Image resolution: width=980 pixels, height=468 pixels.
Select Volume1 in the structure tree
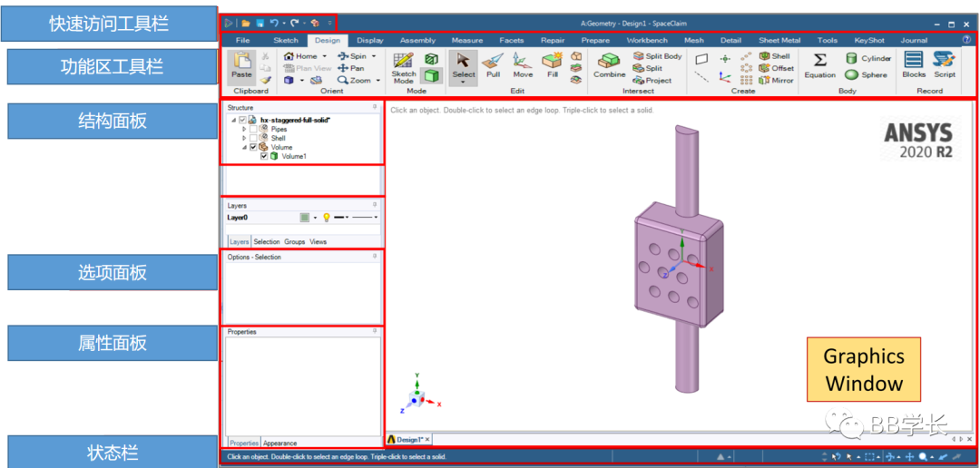(x=294, y=156)
